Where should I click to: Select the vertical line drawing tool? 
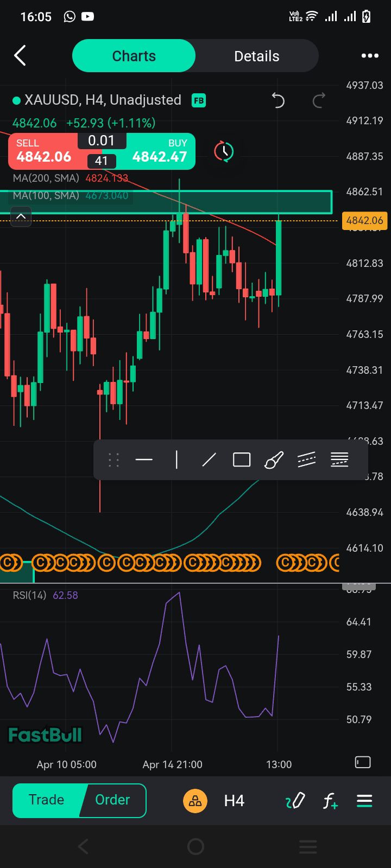(176, 460)
